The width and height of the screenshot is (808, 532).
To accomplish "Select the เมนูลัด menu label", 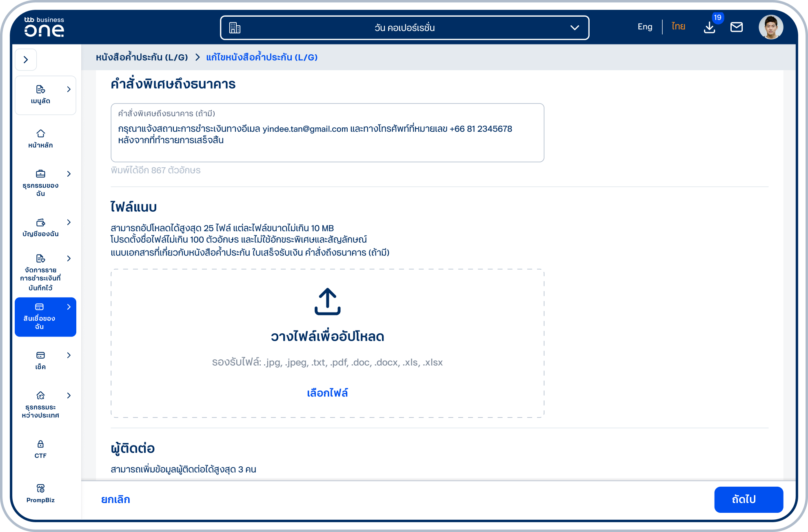I will pos(40,101).
